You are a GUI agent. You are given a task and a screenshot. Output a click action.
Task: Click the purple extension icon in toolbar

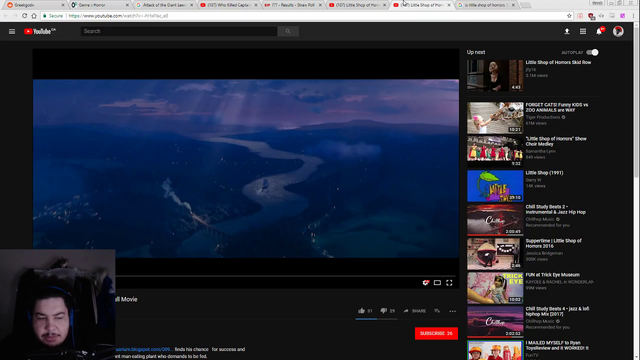(x=622, y=16)
